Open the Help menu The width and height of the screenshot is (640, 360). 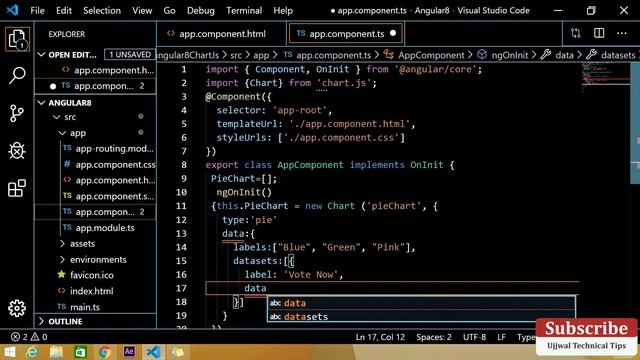tap(283, 11)
